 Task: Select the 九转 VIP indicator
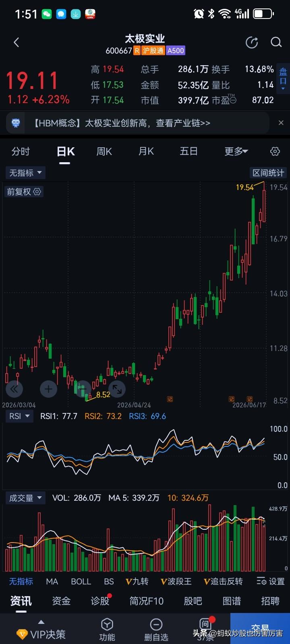pyautogui.click(x=137, y=581)
